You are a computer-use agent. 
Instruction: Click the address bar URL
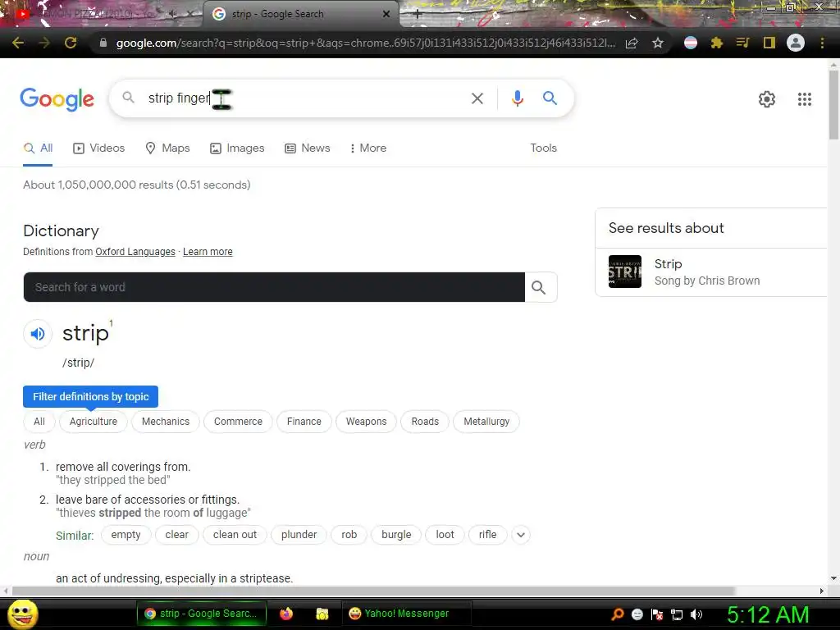(365, 43)
